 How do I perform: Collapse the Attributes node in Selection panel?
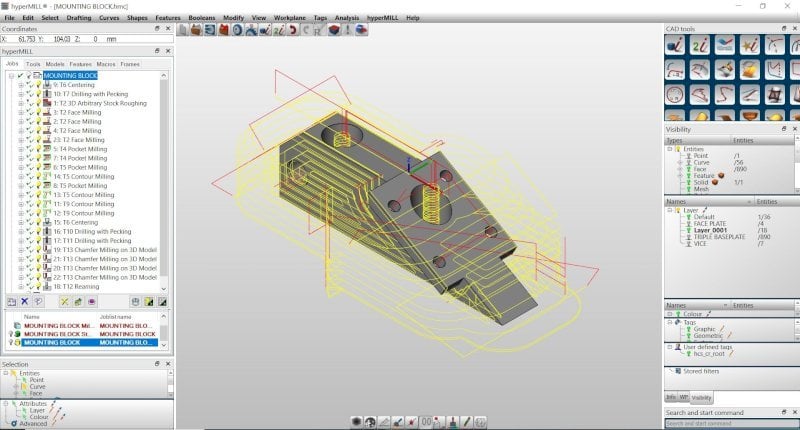pos(6,403)
